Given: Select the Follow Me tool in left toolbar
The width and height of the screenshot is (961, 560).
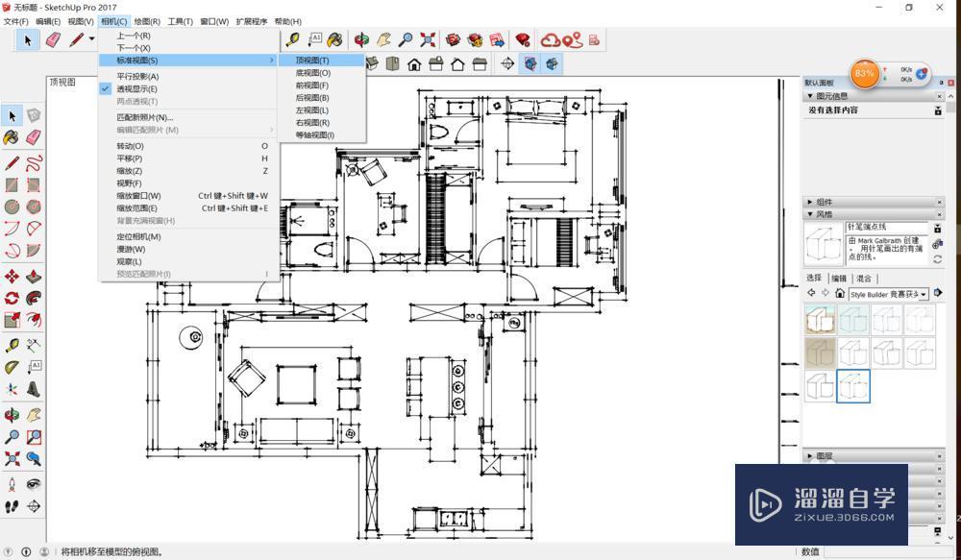Looking at the screenshot, I should 34,299.
